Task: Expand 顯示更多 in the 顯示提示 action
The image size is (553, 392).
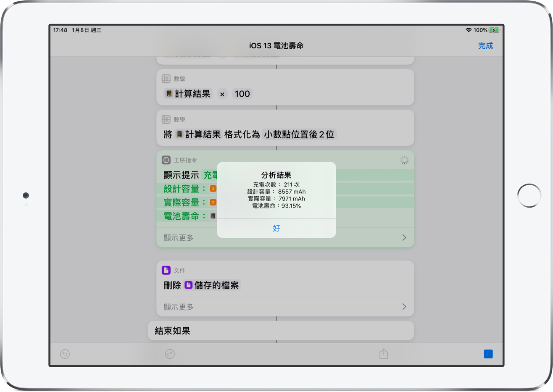Action: [285, 238]
